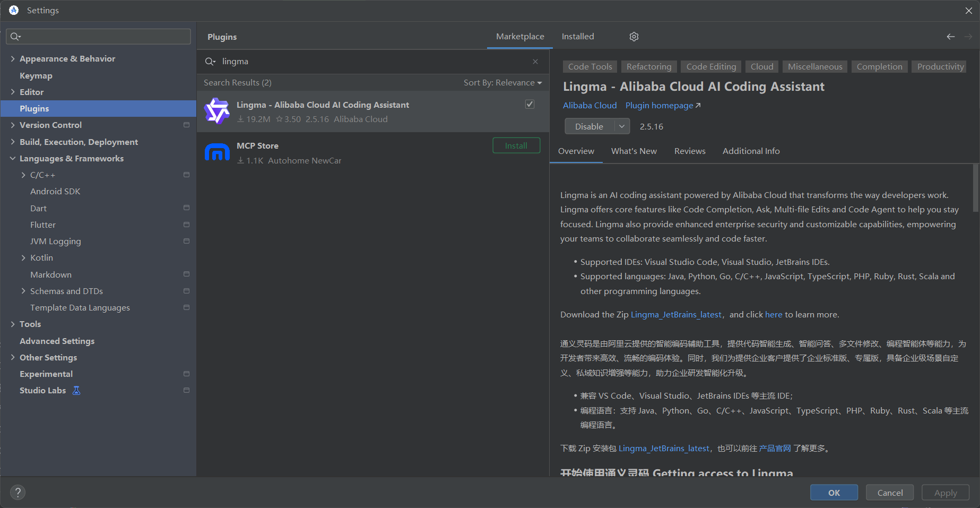This screenshot has height=508, width=980.
Task: Close the Settings dialog window
Action: point(968,11)
